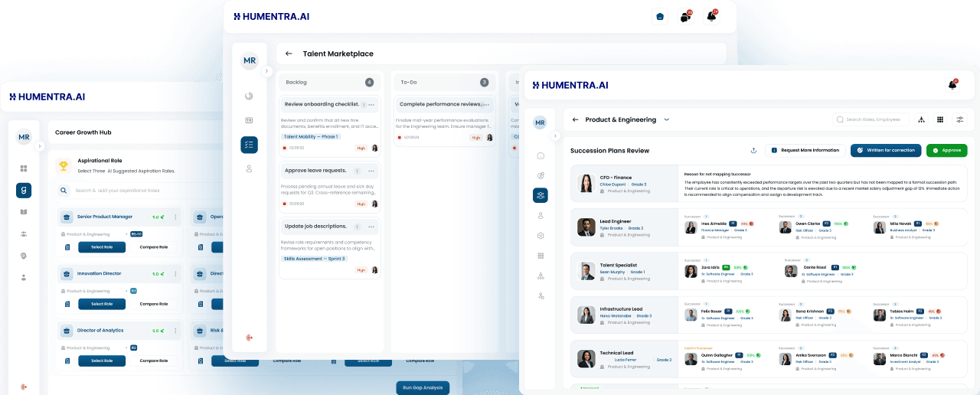Open search icon in Career Growth Hub
The height and width of the screenshot is (395, 980).
pos(64,191)
